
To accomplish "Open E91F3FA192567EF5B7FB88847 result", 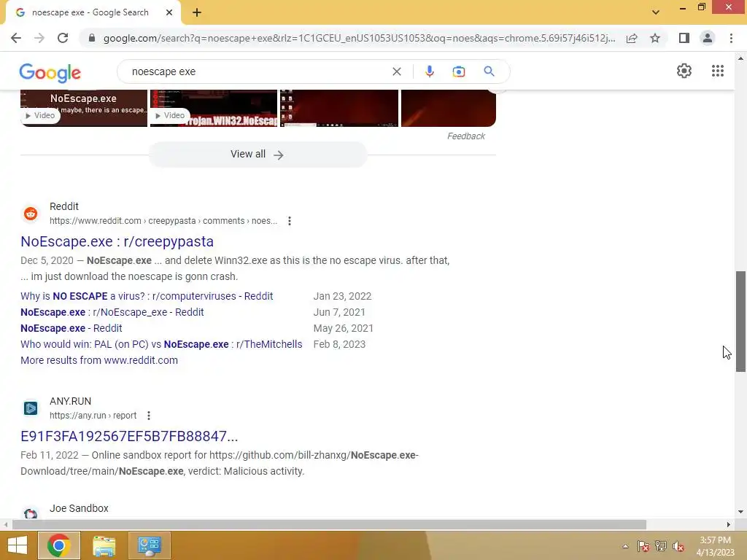I will 129,436.
